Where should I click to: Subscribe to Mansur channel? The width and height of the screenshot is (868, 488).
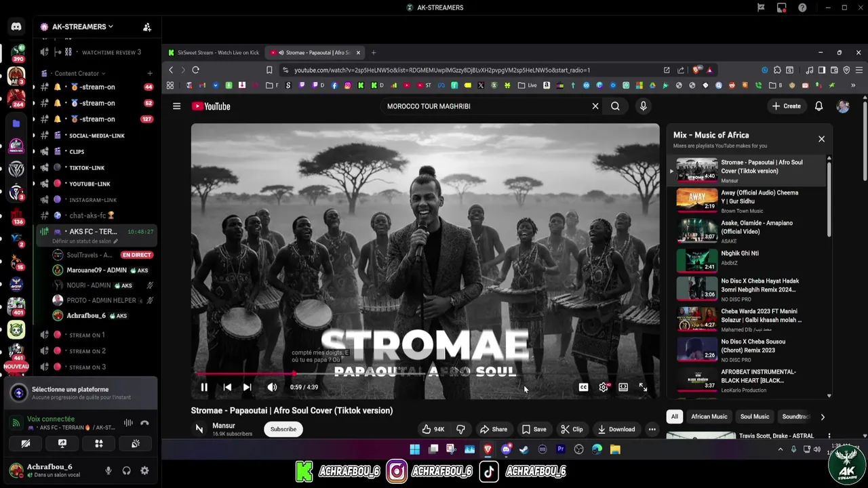(x=283, y=429)
